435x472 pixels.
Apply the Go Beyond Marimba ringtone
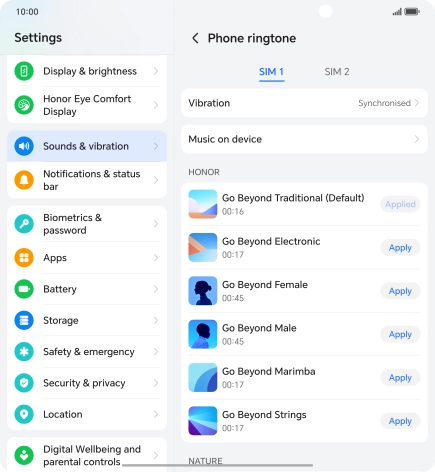[400, 378]
